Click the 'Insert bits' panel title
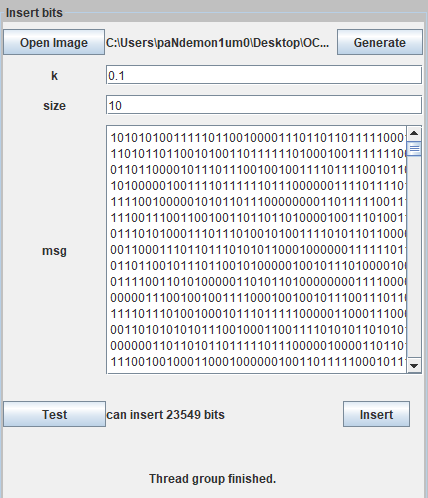The image size is (428, 498). pos(34,13)
